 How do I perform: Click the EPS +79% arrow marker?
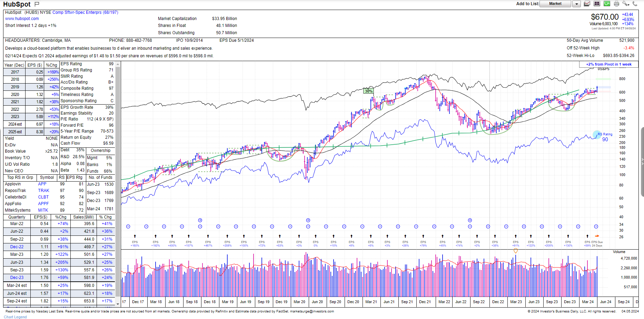(423, 236)
